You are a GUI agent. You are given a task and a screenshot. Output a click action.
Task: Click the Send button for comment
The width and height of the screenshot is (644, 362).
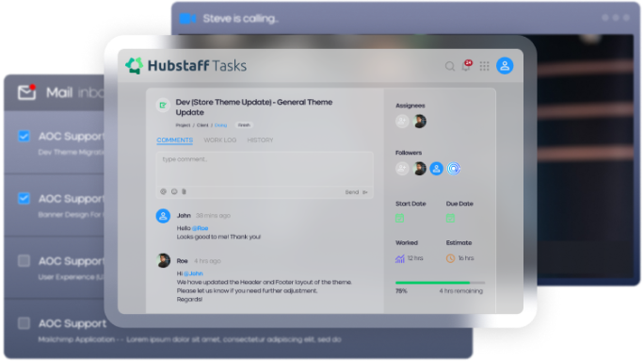(356, 192)
